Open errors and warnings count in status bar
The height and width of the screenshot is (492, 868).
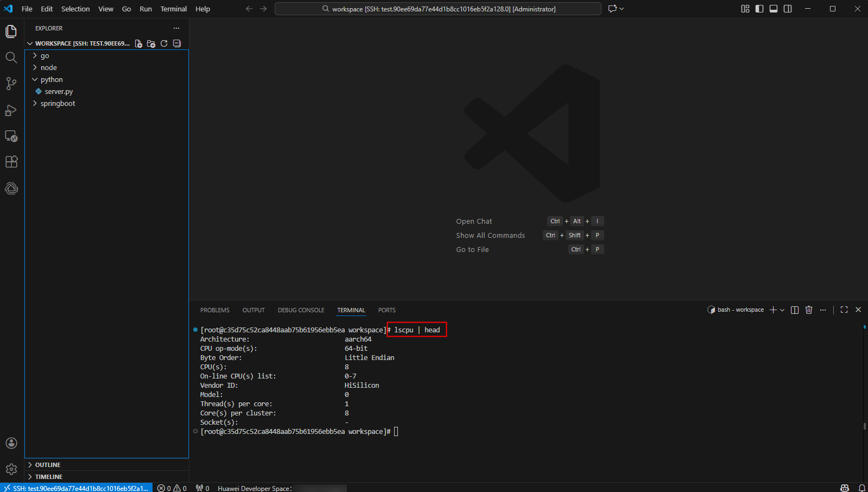coord(172,488)
